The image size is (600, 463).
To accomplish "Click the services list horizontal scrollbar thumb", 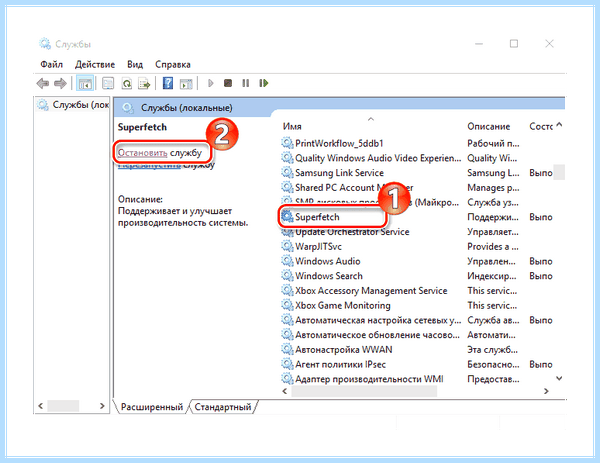I will tap(364, 391).
